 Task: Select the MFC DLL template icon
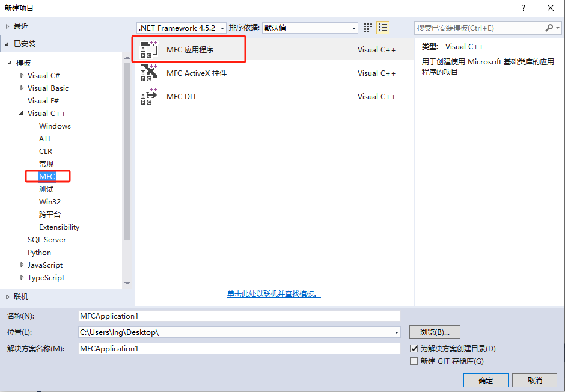pyautogui.click(x=149, y=96)
